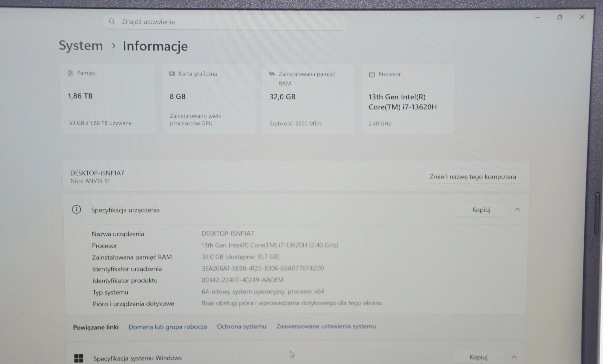Click the installed RAM memory icon
The image size is (603, 364).
272,74
